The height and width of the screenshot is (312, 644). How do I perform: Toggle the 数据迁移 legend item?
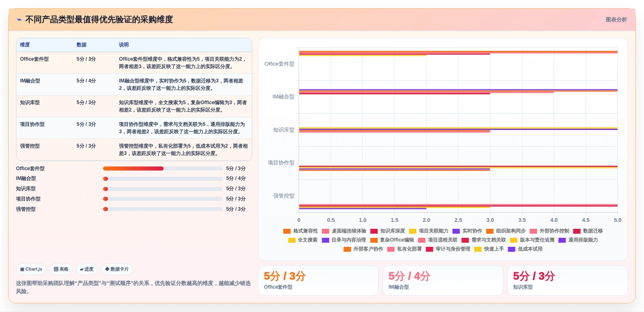(x=588, y=231)
